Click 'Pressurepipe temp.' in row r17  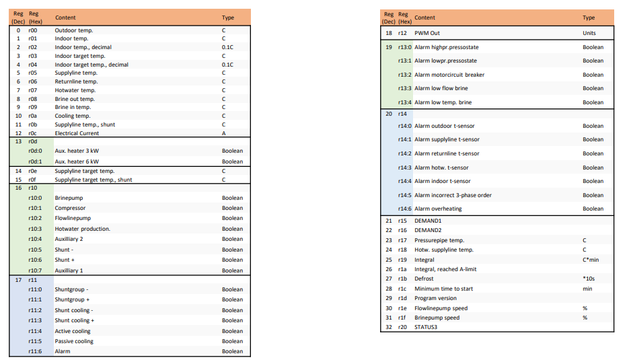(x=439, y=240)
